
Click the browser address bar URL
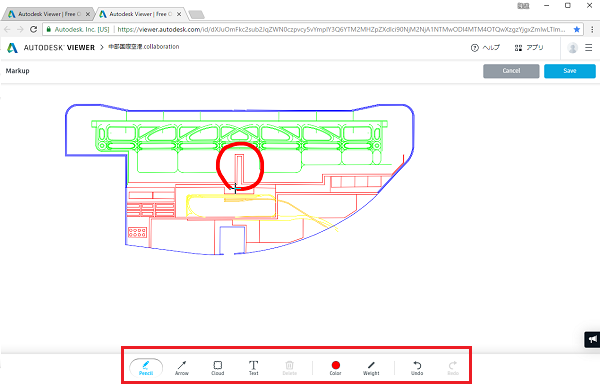pyautogui.click(x=341, y=29)
